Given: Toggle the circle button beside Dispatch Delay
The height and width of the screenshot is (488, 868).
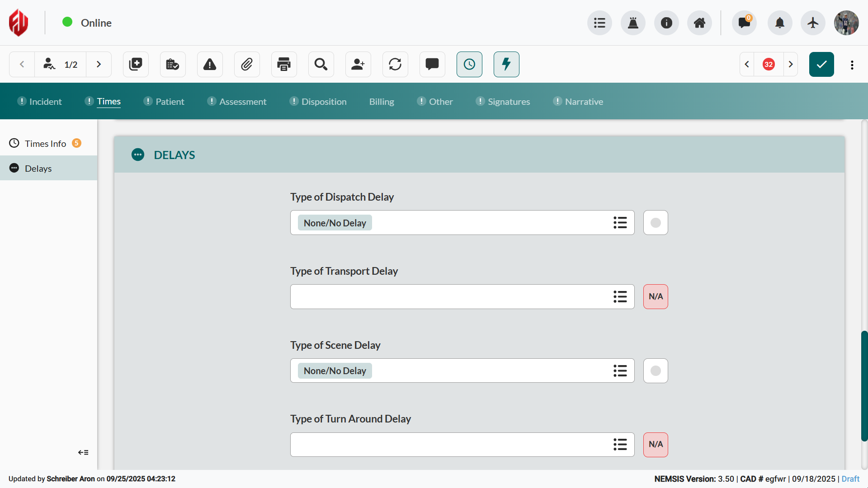Looking at the screenshot, I should (656, 223).
